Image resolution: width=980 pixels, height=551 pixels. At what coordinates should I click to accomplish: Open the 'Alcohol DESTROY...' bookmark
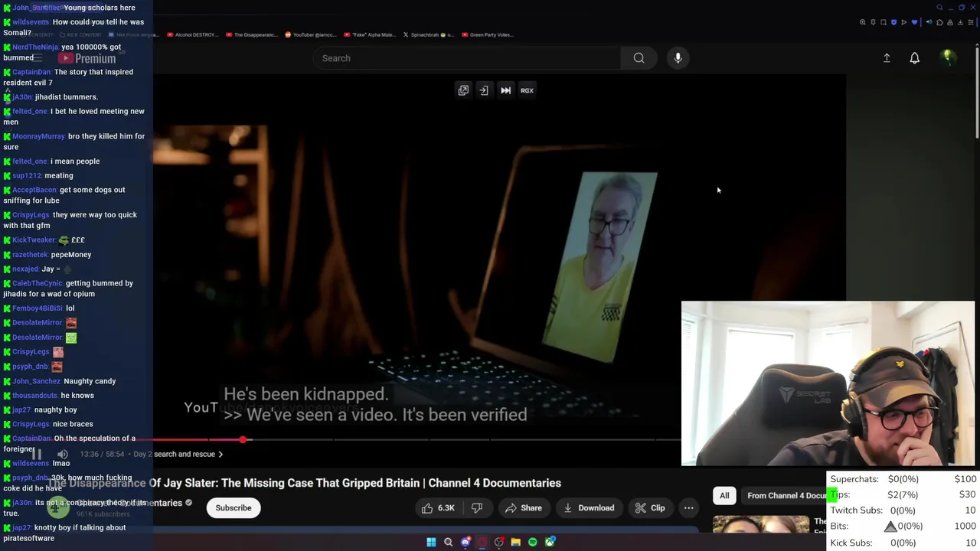coord(191,34)
